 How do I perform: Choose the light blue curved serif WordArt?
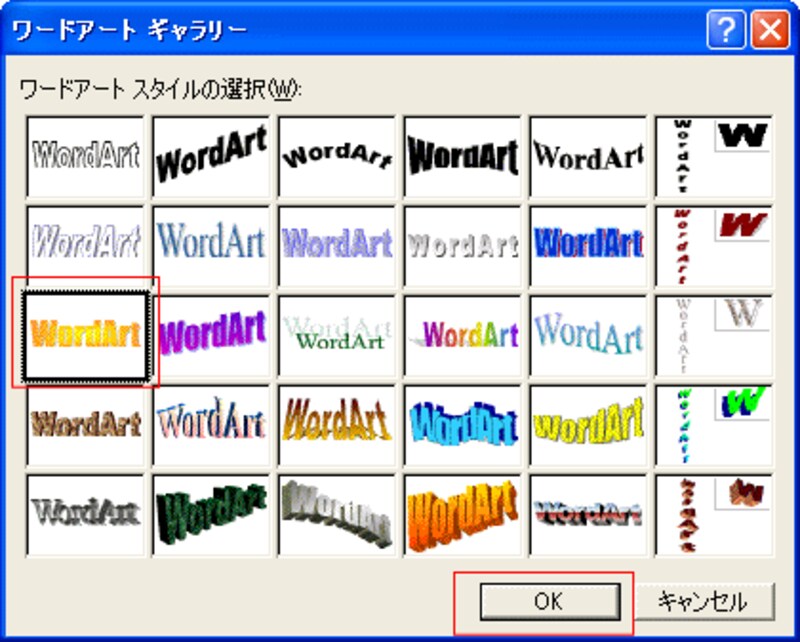(x=588, y=336)
